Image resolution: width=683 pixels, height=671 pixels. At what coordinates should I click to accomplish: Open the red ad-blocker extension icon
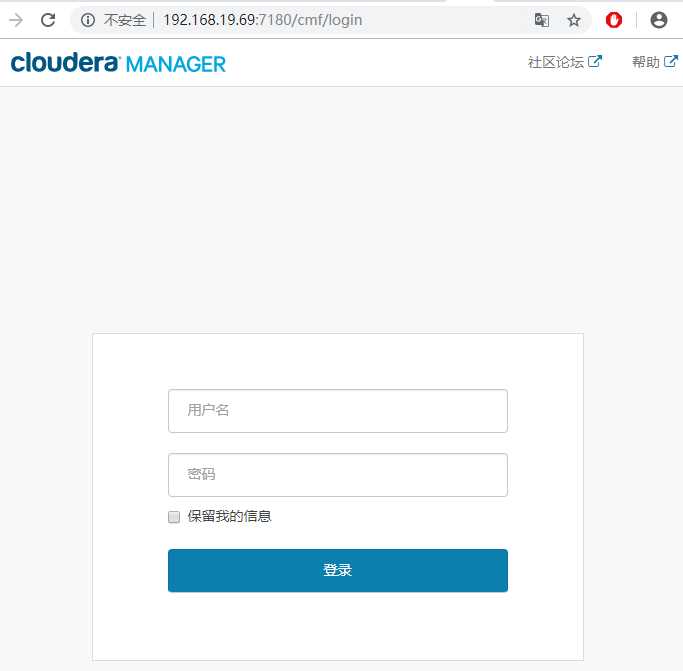614,20
